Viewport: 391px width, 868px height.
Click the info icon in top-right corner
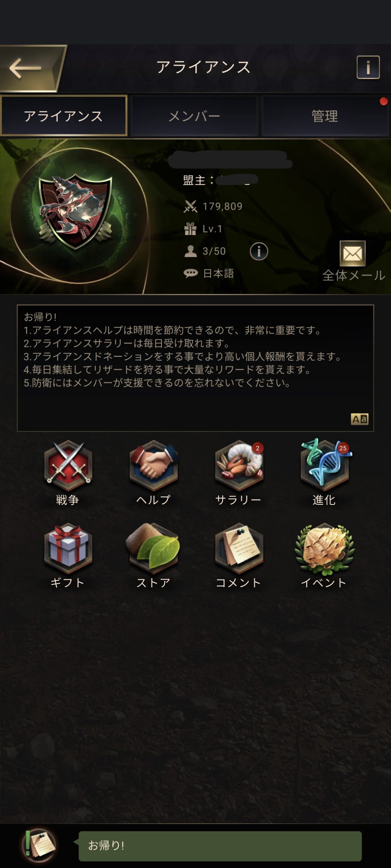pos(368,67)
